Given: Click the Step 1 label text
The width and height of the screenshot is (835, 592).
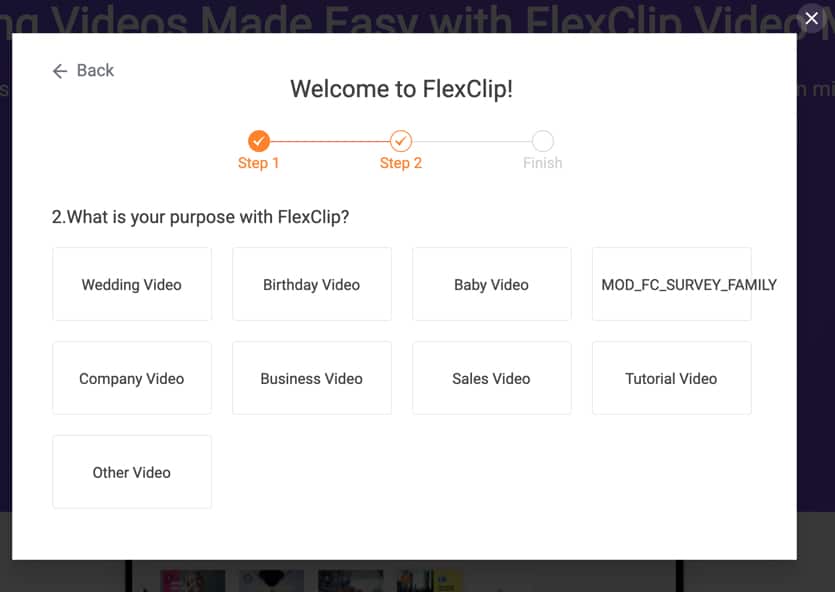Looking at the screenshot, I should 258,162.
